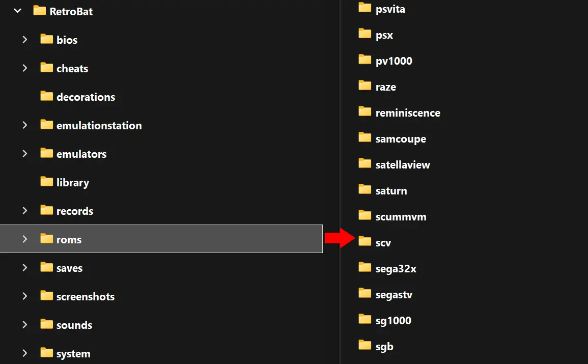The height and width of the screenshot is (364, 588).
Task: Expand the cheats folder chevron
Action: [x=25, y=68]
